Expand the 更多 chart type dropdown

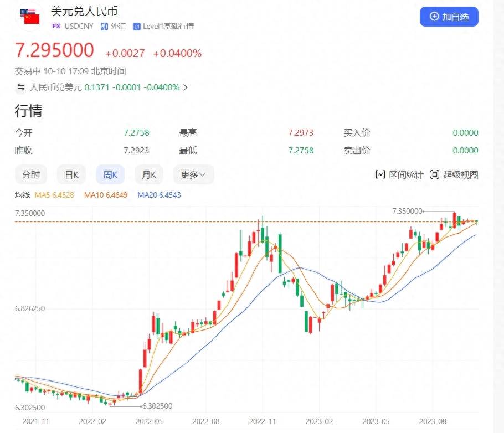pos(193,174)
